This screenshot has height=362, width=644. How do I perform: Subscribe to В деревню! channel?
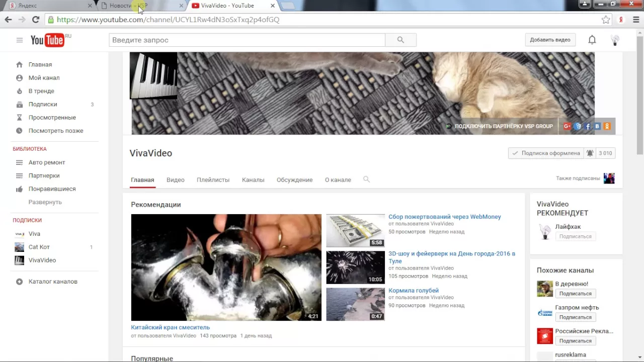(576, 294)
